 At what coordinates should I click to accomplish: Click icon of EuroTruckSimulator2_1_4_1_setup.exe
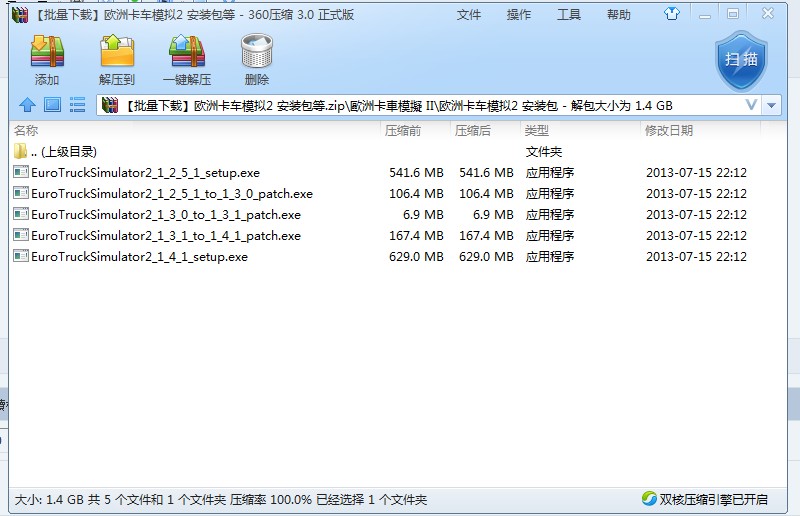point(21,256)
